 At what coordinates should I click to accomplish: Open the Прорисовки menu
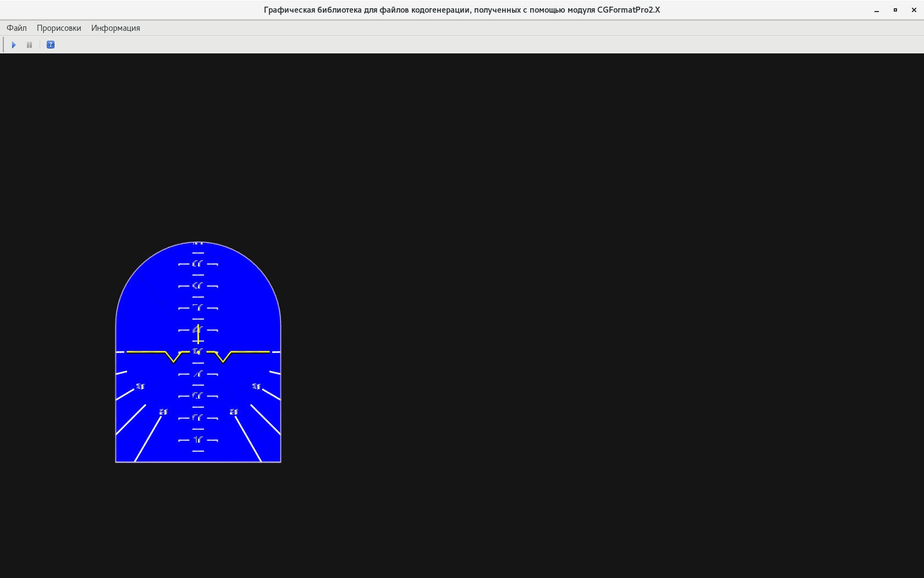tap(59, 28)
